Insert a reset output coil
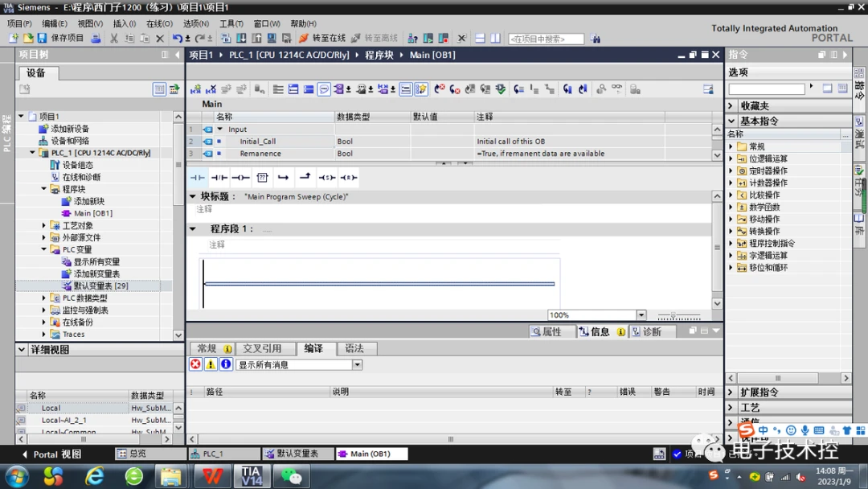This screenshot has width=868, height=489. [x=349, y=178]
